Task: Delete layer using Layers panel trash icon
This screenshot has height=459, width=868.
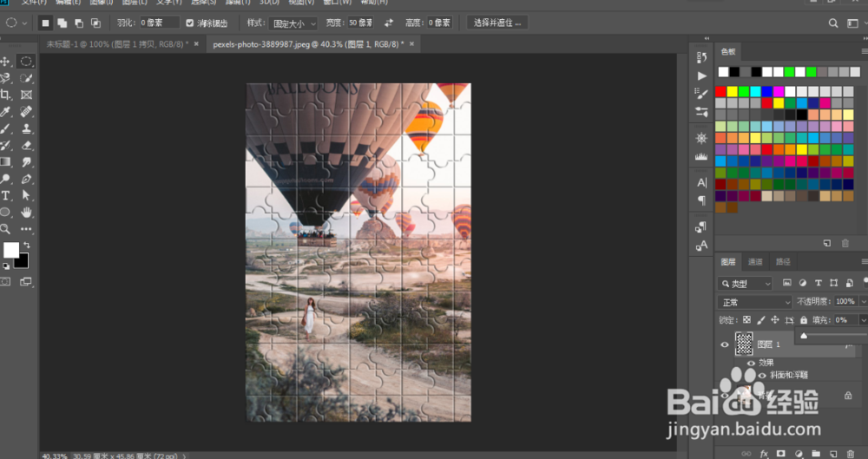Action: click(851, 454)
